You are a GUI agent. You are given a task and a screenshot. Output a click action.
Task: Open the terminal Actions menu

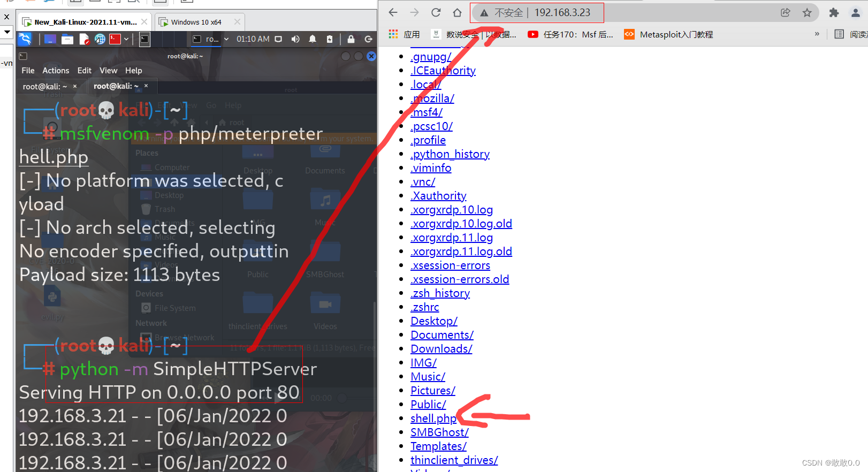coord(56,71)
